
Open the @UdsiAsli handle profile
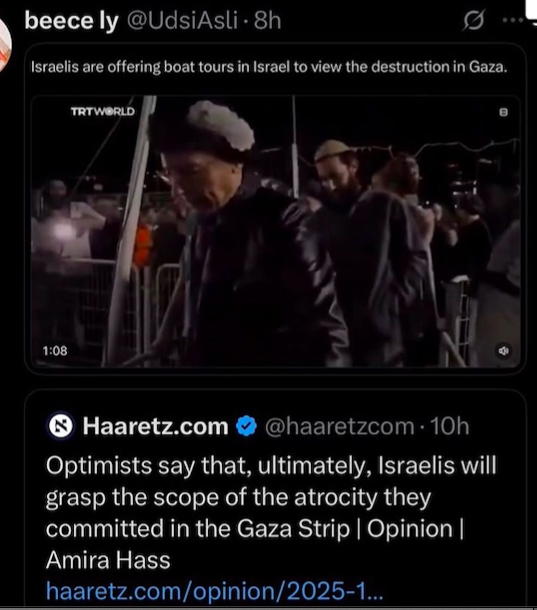182,20
